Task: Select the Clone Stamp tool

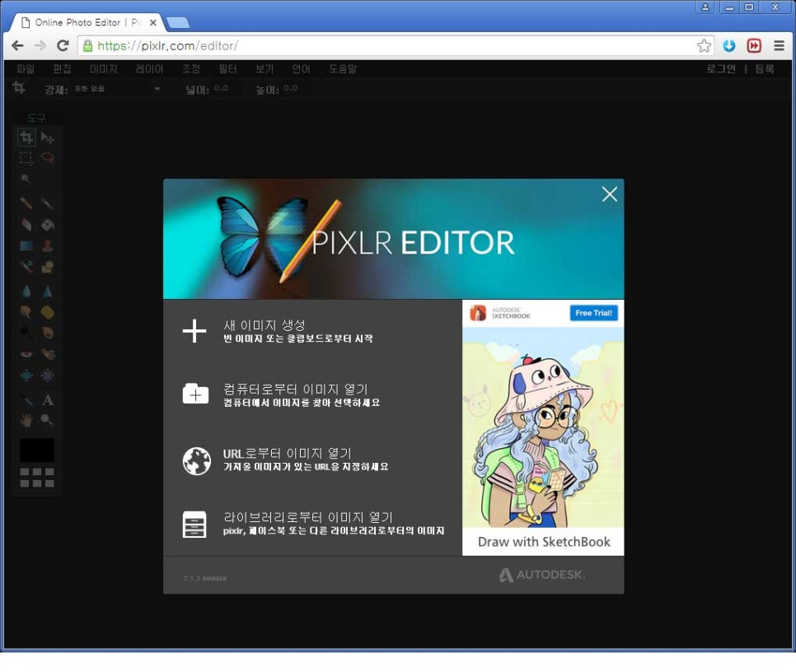Action: click(48, 246)
